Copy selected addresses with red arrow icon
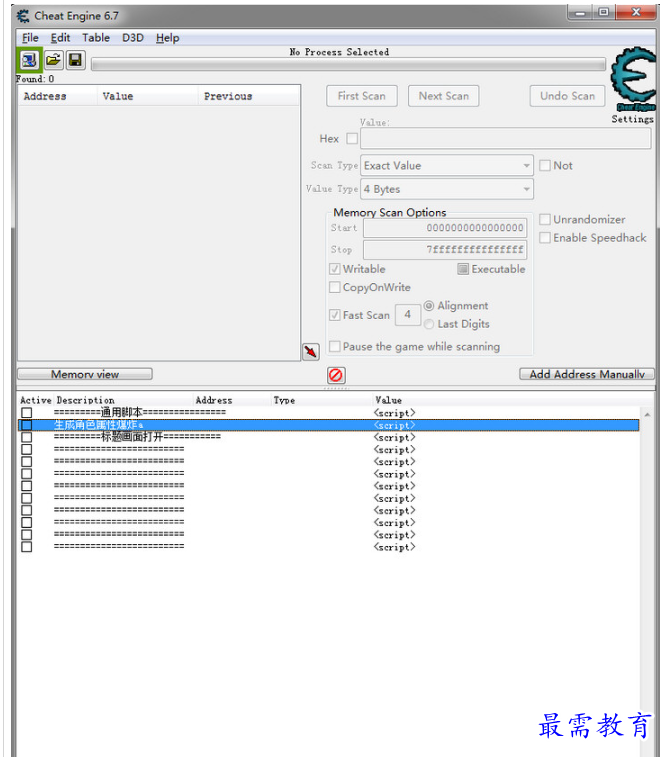 click(x=311, y=351)
